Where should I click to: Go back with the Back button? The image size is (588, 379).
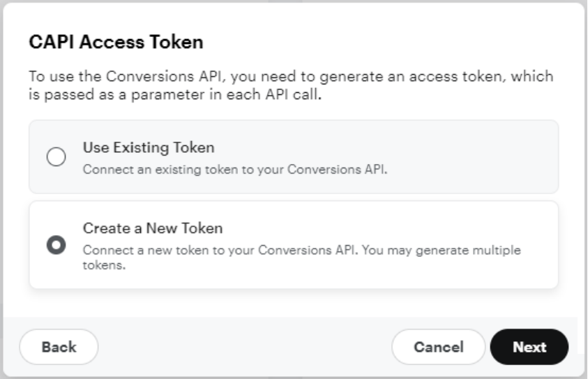[x=59, y=347]
